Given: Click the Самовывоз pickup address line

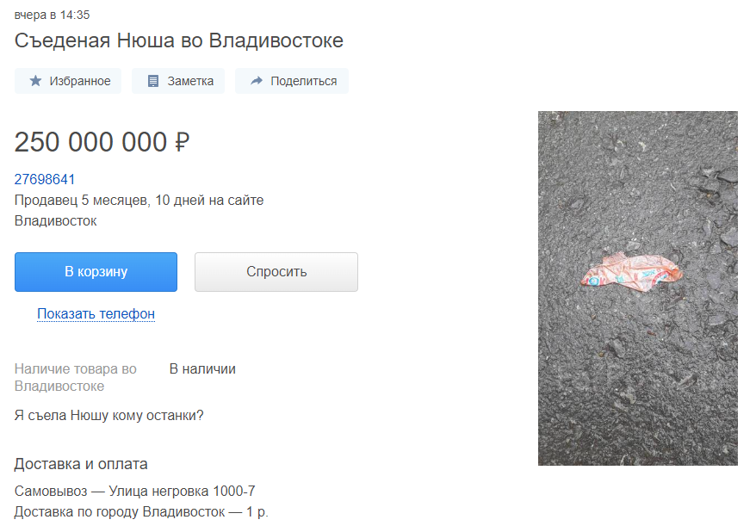Looking at the screenshot, I should (x=135, y=491).
